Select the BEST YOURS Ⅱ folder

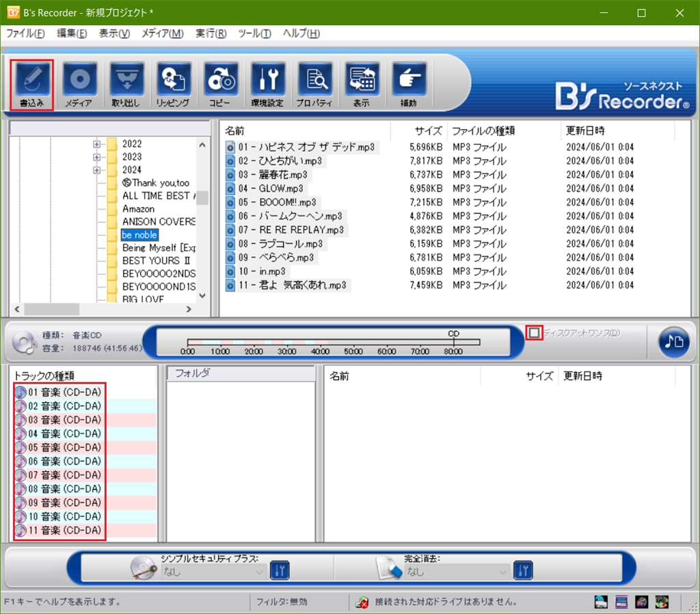click(x=157, y=261)
